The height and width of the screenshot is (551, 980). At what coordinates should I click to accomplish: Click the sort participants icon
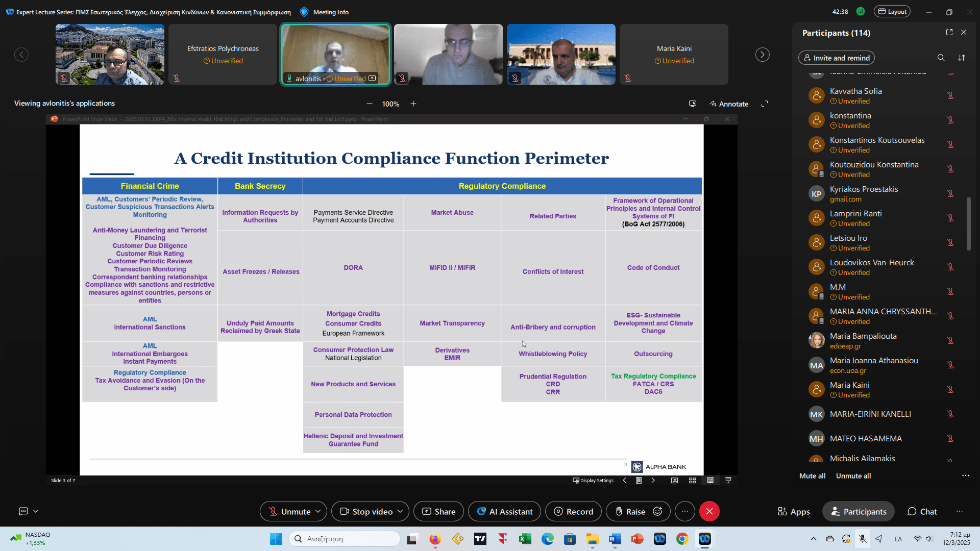962,58
